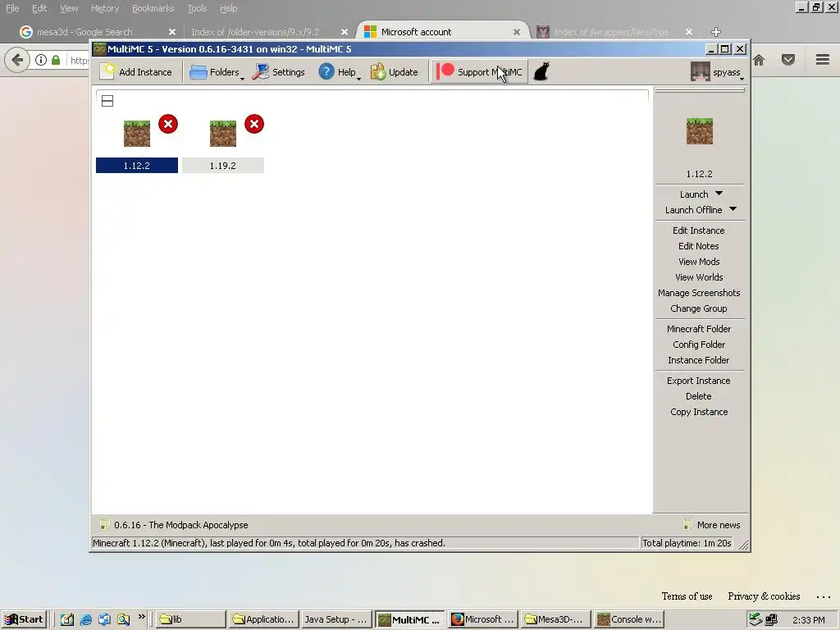Open the Instance Folder

pyautogui.click(x=699, y=360)
